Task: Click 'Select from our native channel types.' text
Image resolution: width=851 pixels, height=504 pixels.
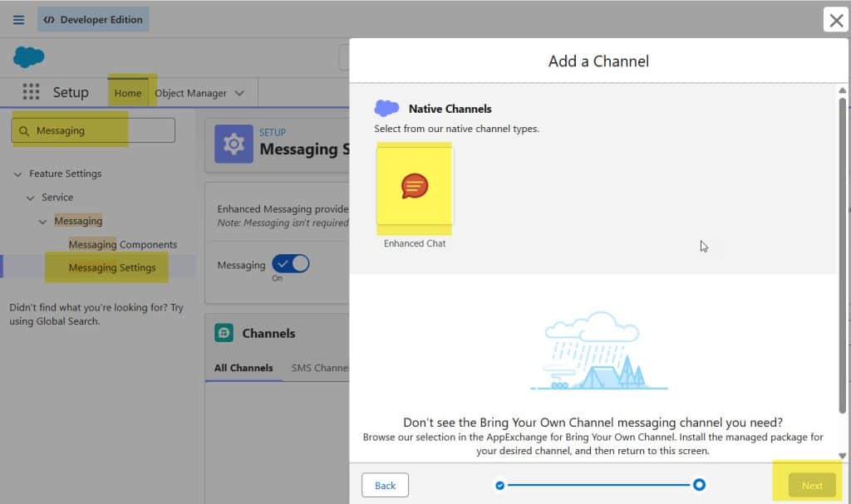Action: (456, 129)
